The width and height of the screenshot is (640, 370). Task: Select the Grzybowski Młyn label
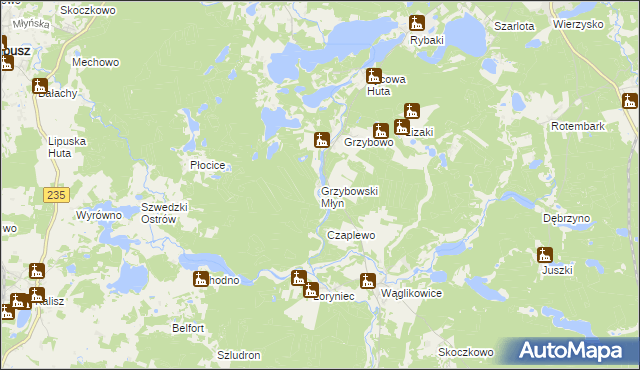coord(349,197)
